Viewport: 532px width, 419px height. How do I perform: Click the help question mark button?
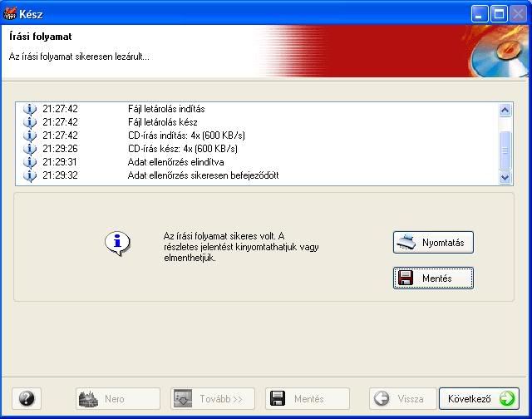coord(26,398)
